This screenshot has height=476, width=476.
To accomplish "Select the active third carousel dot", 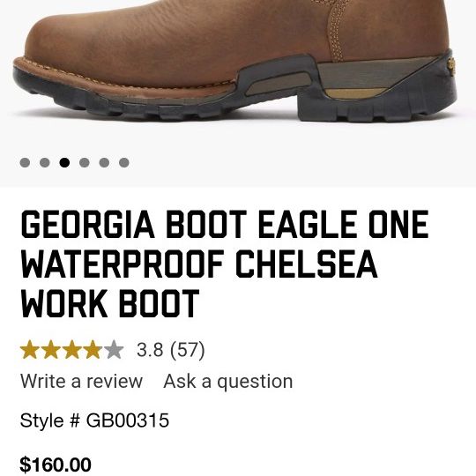I will (x=64, y=162).
